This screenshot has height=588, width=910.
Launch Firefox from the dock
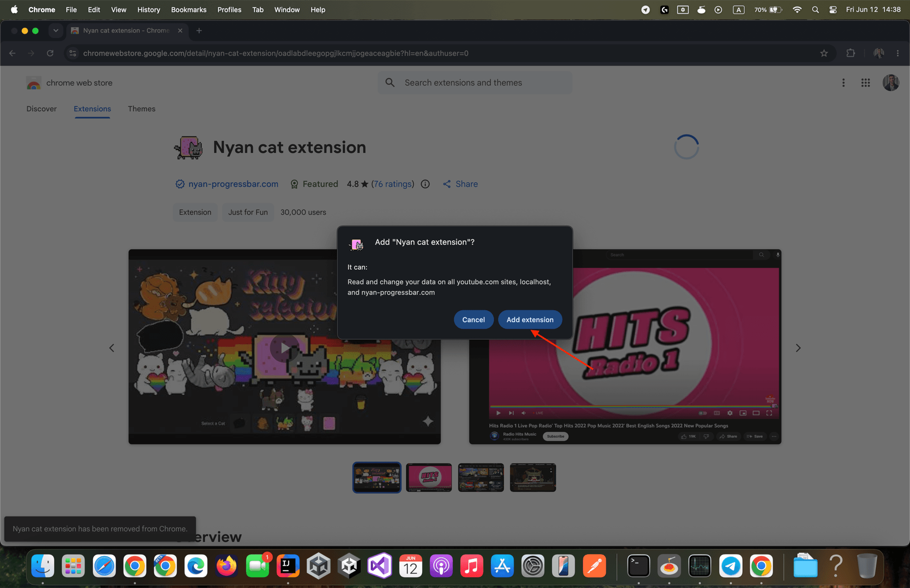(227, 566)
